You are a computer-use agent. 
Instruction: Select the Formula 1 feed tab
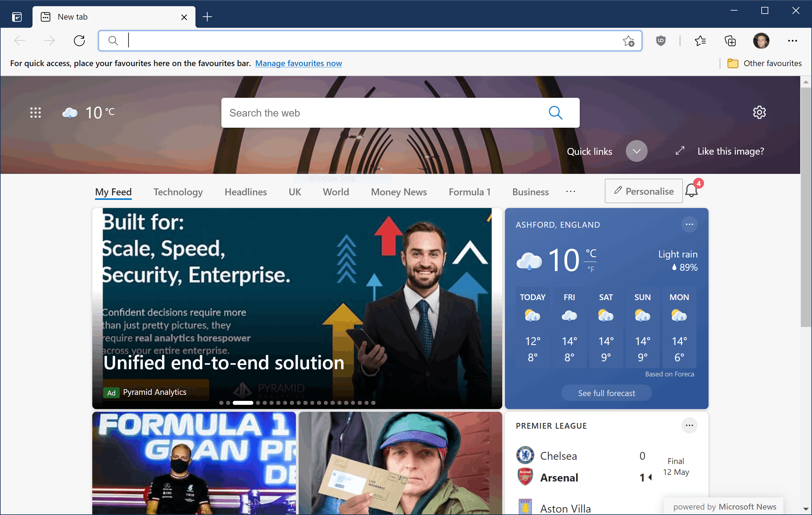point(469,192)
